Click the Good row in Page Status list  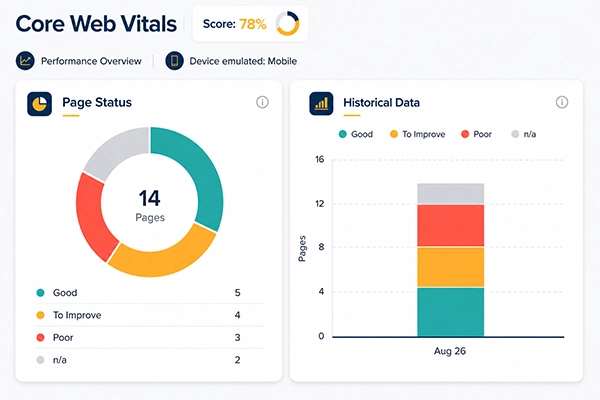click(150, 293)
